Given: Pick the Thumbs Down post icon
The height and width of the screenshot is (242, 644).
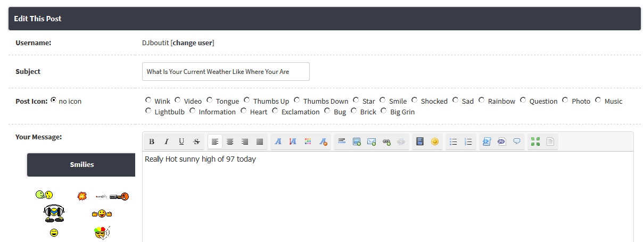Looking at the screenshot, I should tap(297, 100).
